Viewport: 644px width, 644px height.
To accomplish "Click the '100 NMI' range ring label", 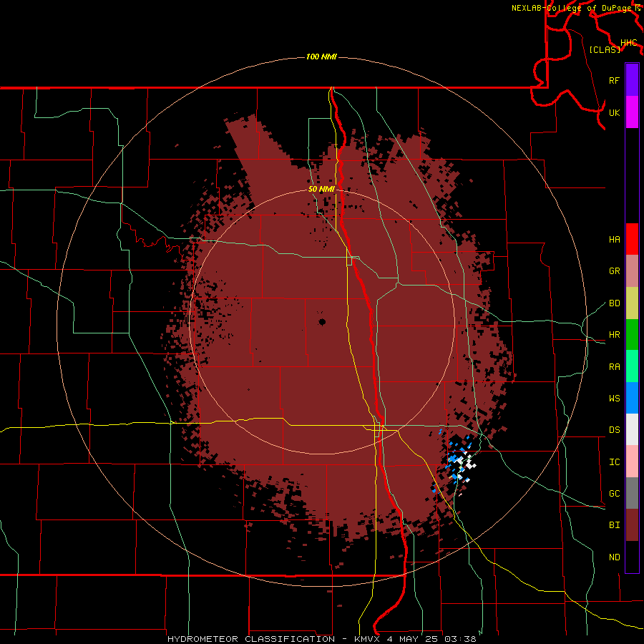I will point(321,57).
